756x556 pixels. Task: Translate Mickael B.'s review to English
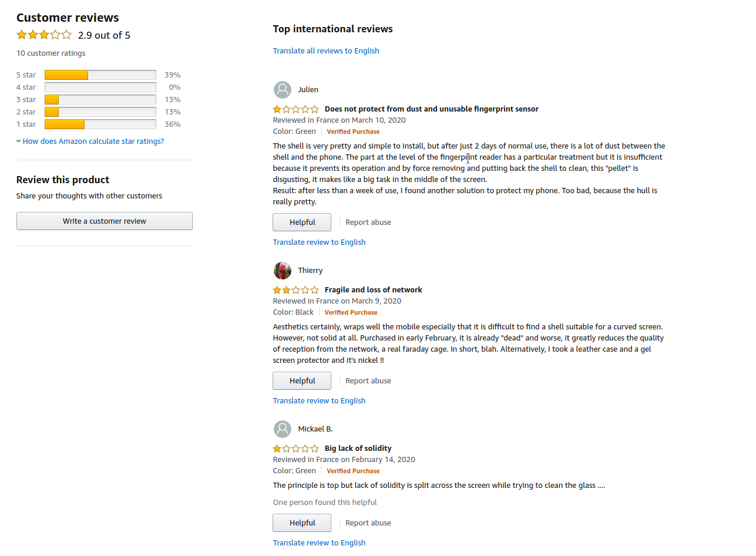(x=319, y=543)
